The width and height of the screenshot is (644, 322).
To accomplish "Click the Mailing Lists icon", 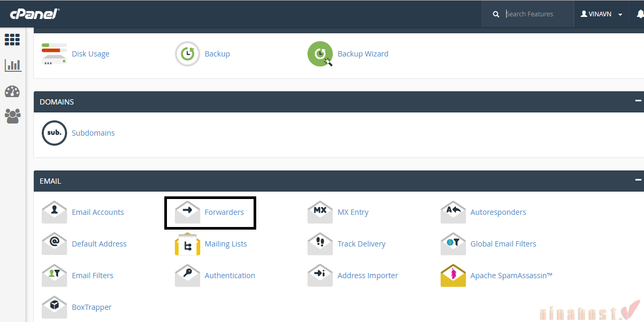I will click(x=188, y=244).
